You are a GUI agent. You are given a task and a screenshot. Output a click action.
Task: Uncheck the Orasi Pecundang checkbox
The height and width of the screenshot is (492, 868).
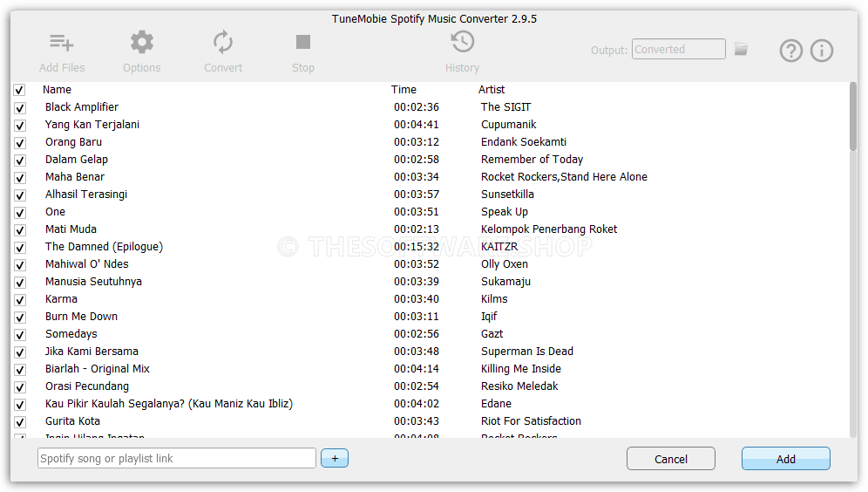(x=20, y=387)
